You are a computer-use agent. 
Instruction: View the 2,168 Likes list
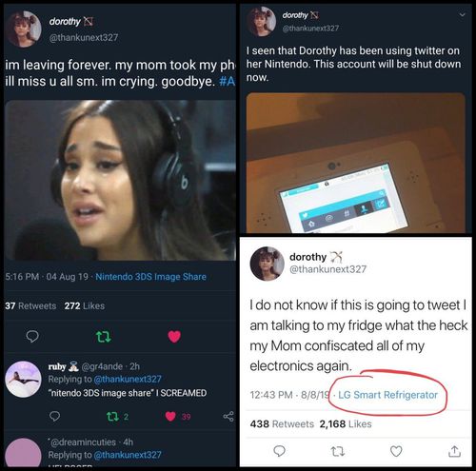(x=346, y=423)
